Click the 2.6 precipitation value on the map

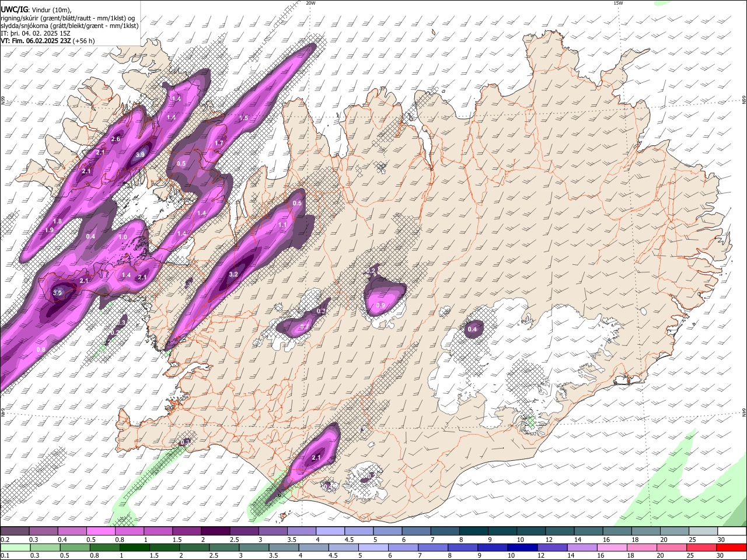coord(116,139)
